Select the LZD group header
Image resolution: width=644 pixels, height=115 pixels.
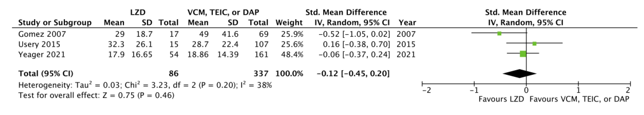click(x=138, y=12)
